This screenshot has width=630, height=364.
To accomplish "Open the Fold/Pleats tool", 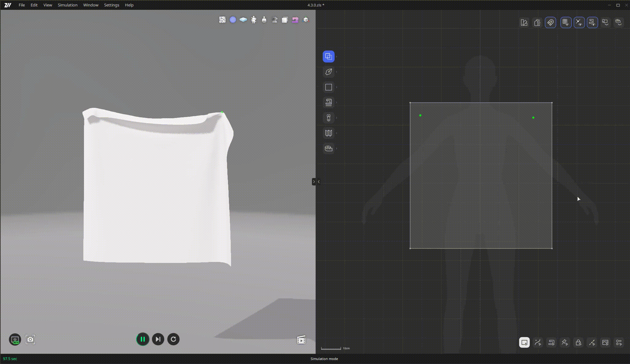I will pos(328,133).
